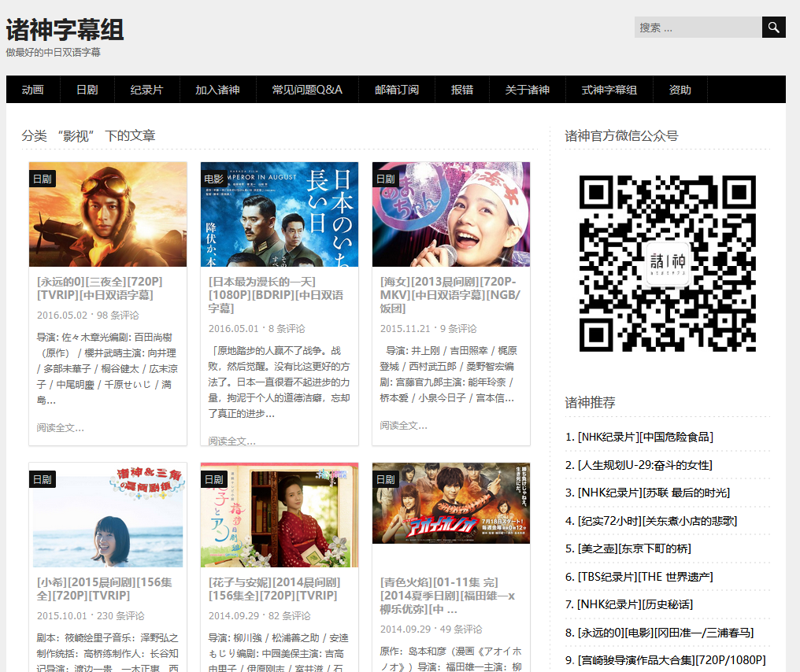Open recommendation [TBS纪录片][THE 世界遗产]

[645, 576]
